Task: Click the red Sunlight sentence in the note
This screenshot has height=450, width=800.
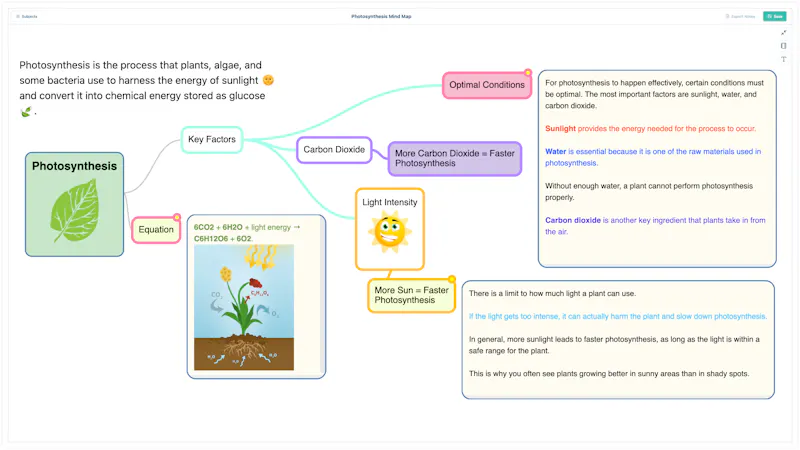Action: tap(650, 129)
